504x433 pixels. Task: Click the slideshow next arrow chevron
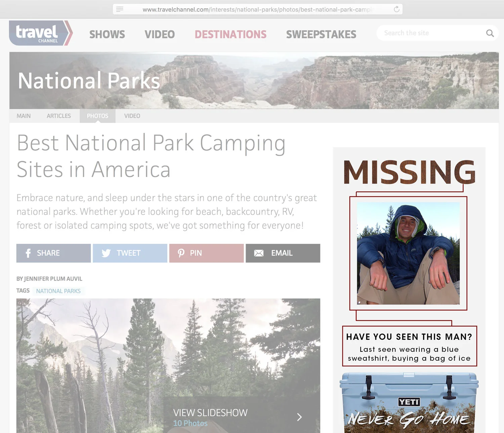299,417
